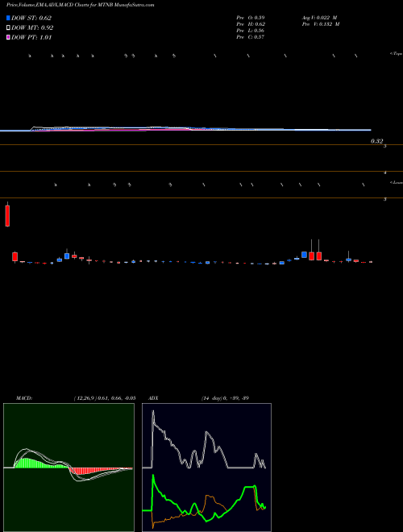
Task: Click the axis label 3 on the bottom orange line
Action: (x=385, y=199)
